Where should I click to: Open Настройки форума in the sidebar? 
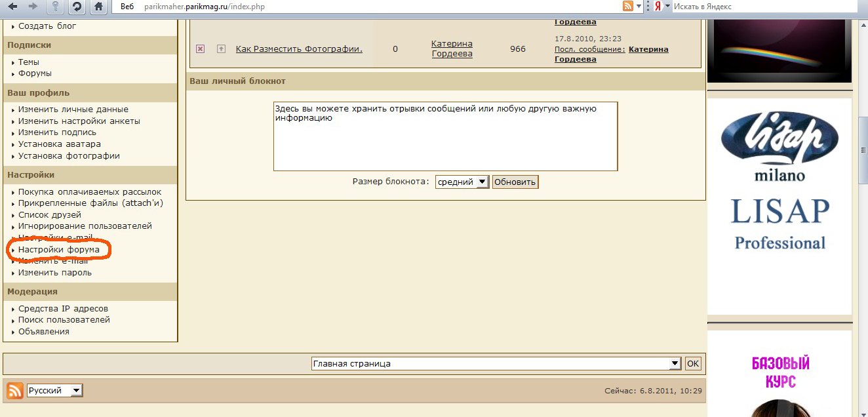(x=59, y=250)
